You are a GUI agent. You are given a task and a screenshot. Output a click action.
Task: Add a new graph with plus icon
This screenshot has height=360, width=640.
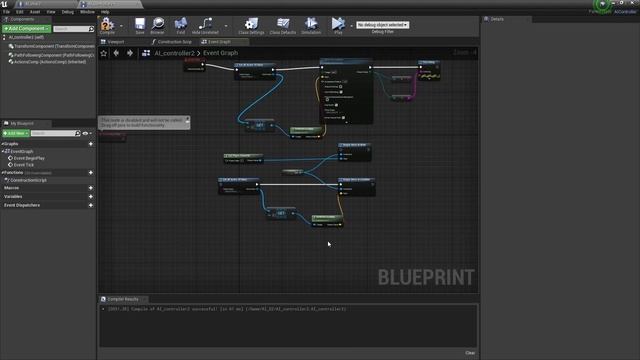(x=91, y=144)
